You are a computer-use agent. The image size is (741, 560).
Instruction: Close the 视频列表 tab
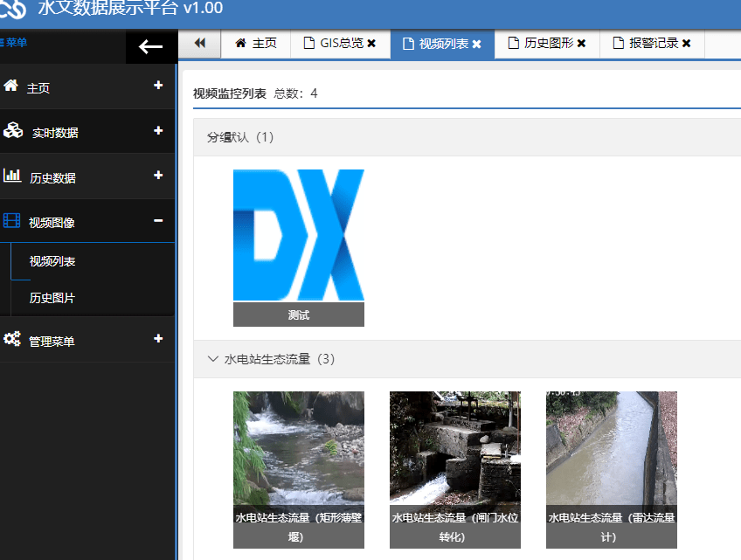[477, 44]
